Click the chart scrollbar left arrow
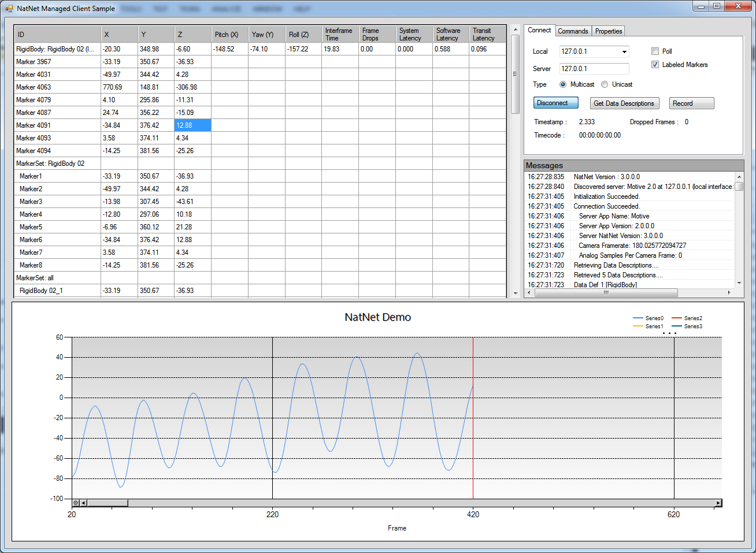The image size is (756, 553). 83,503
